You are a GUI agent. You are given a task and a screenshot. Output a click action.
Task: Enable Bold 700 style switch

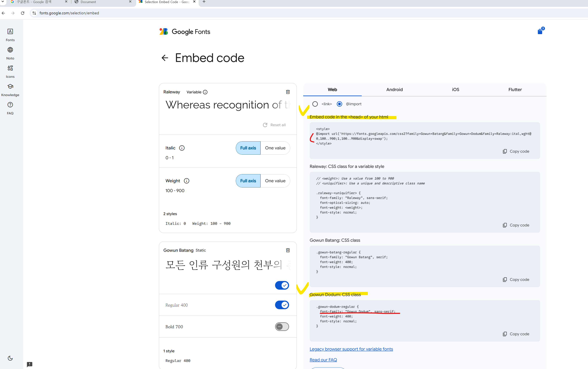282,327
